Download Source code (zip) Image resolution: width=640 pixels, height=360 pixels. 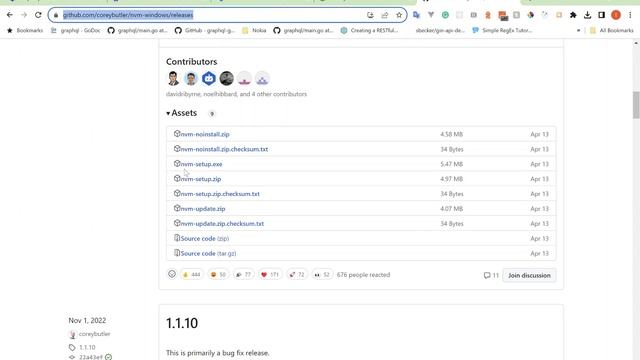(x=204, y=238)
